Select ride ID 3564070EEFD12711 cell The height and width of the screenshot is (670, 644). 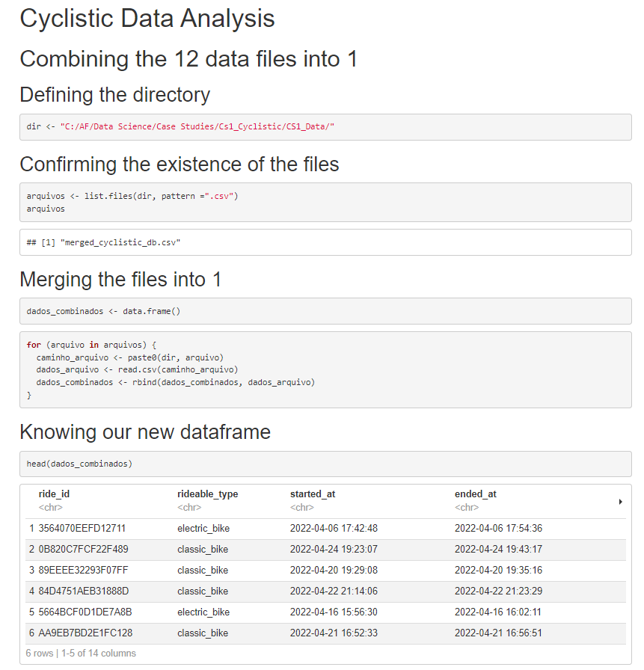pos(82,528)
